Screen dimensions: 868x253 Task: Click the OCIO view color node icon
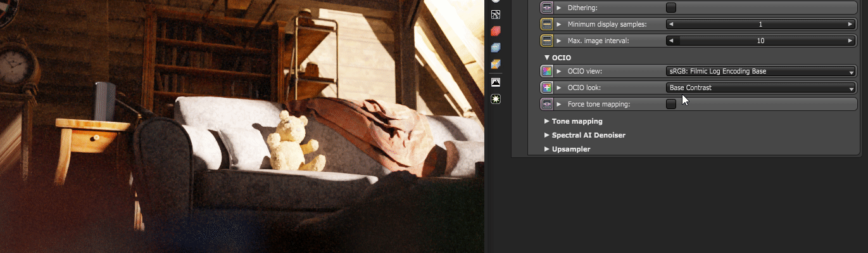(547, 71)
